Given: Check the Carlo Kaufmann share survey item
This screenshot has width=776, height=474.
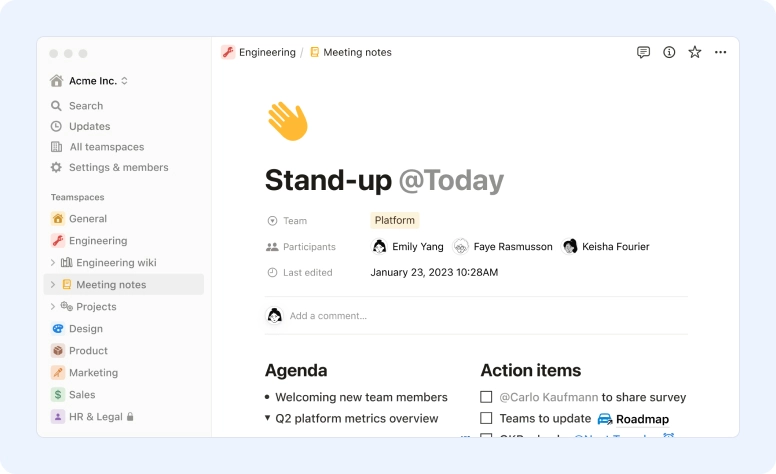Looking at the screenshot, I should [x=486, y=397].
